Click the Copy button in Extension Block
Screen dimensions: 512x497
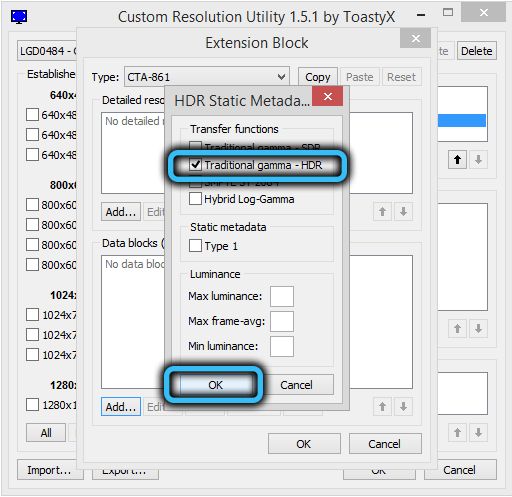318,77
